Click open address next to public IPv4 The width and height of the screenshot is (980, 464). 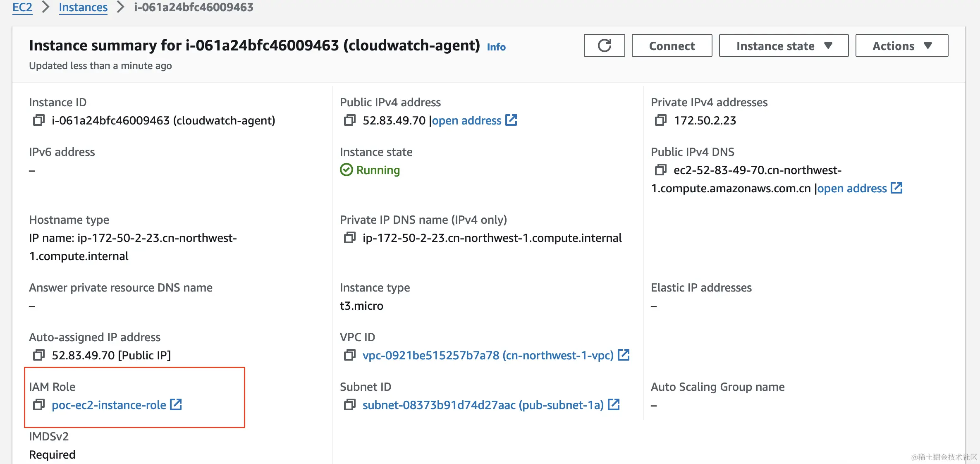(467, 120)
